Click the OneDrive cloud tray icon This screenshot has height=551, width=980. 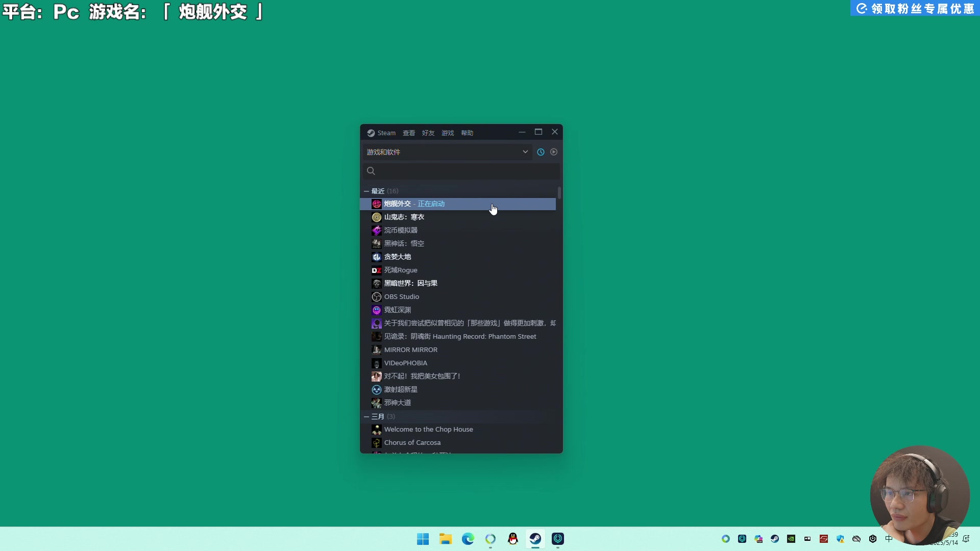tap(856, 539)
